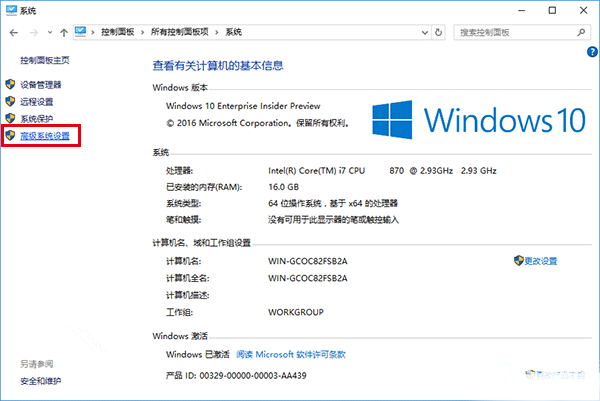Open the recent locations dropdown arrow
Viewport: 600px width, 401px height.
pos(48,33)
